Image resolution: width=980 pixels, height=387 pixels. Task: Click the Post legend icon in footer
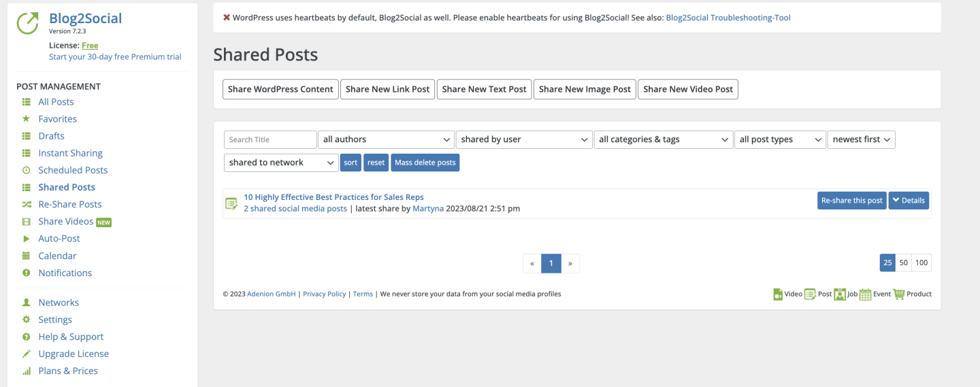(810, 295)
